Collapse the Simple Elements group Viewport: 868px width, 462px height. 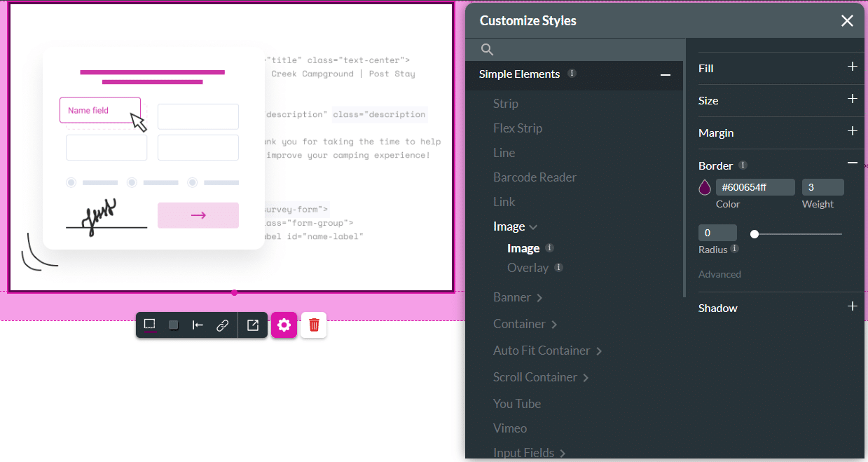pyautogui.click(x=665, y=75)
